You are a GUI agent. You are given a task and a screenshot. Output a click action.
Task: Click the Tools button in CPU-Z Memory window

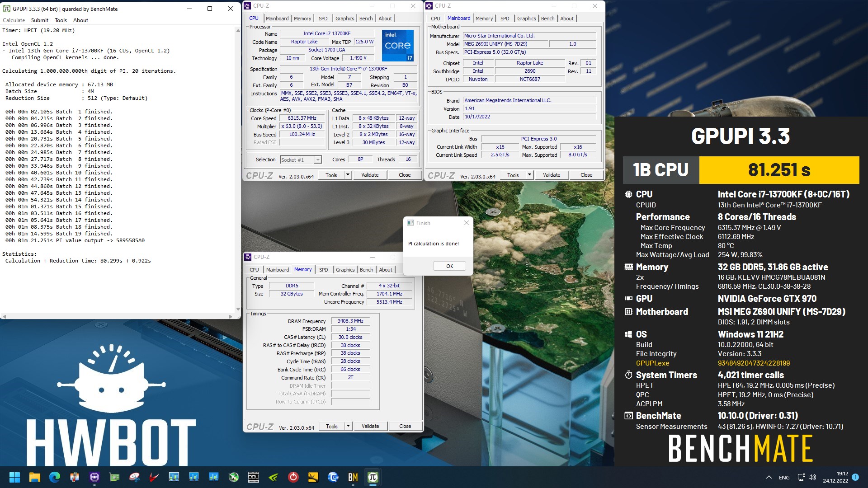tap(332, 426)
